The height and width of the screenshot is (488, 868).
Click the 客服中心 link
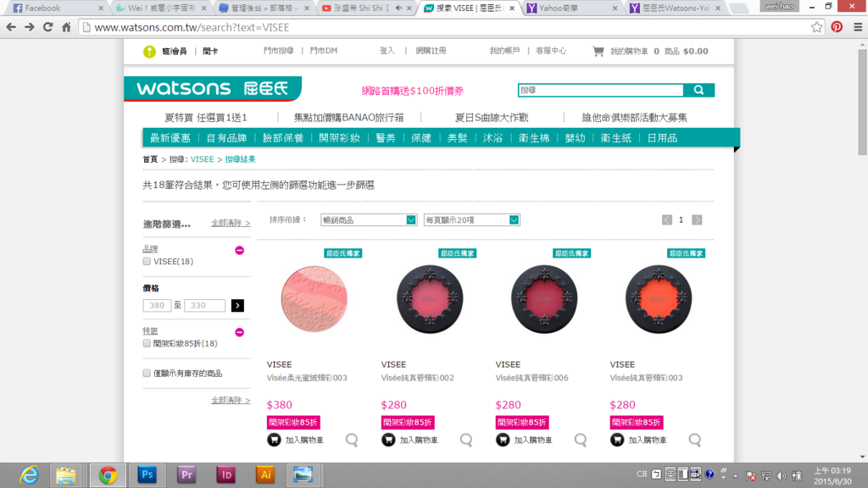pos(551,51)
